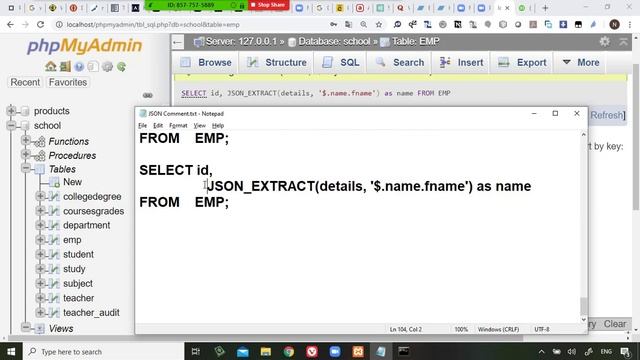
Task: Click the left arrow navigation panel toggle
Action: click(177, 42)
